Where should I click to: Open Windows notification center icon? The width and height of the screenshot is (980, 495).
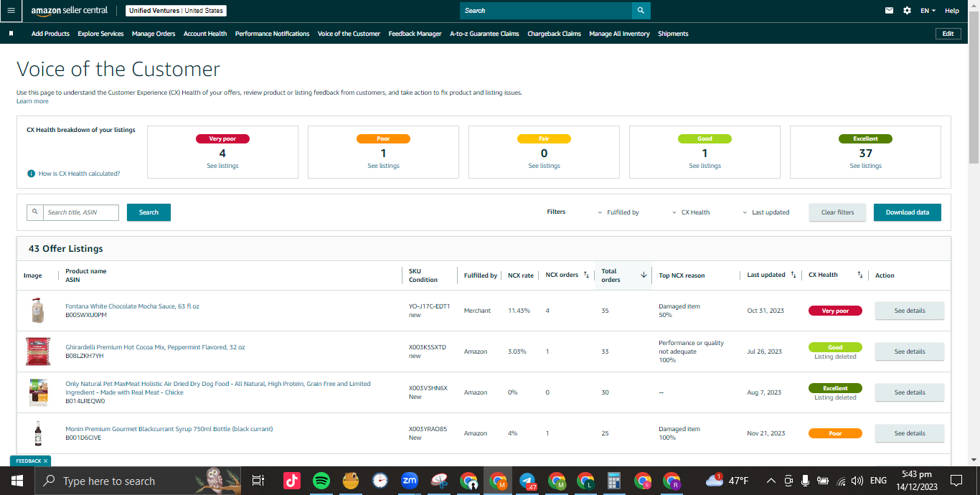pyautogui.click(x=956, y=481)
